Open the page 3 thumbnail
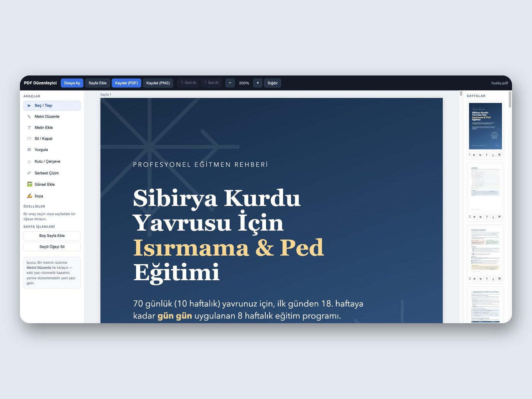 point(485,250)
